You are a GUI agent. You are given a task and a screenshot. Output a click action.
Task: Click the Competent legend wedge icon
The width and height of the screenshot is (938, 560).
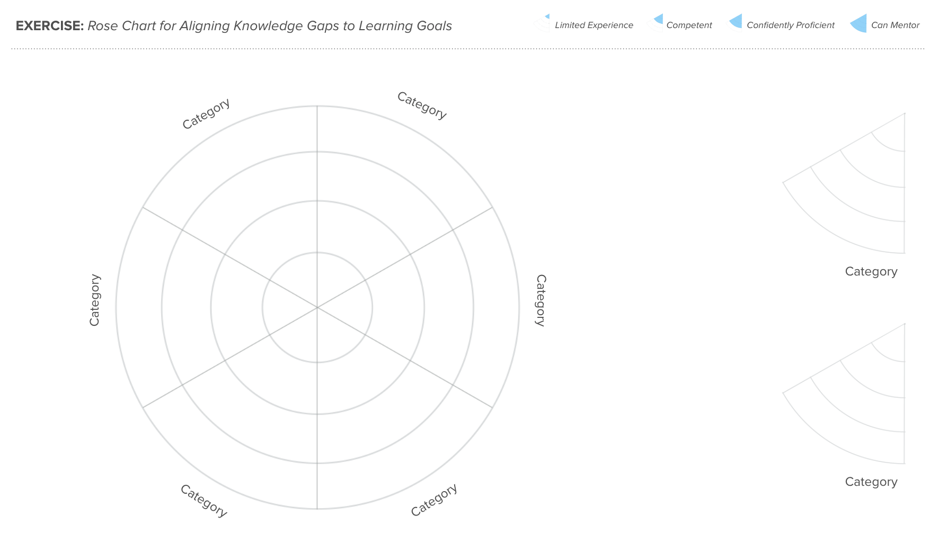pyautogui.click(x=656, y=23)
